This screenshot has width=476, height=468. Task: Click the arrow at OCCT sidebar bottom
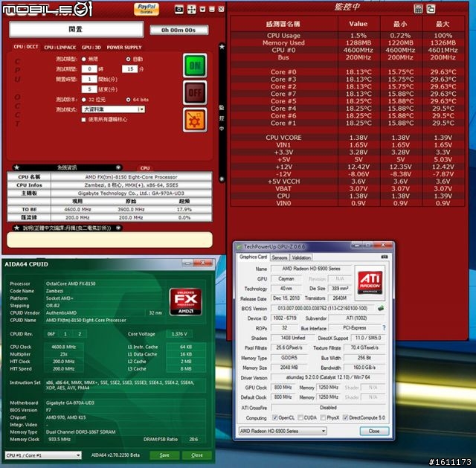click(x=222, y=179)
